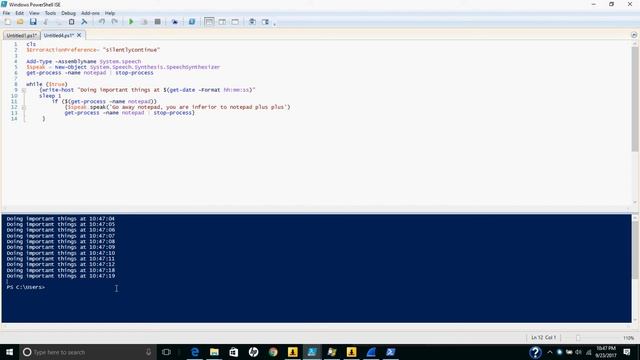Click the 110% zoom value in status bar
Image resolution: width=640 pixels, height=360 pixels.
[x=628, y=338]
